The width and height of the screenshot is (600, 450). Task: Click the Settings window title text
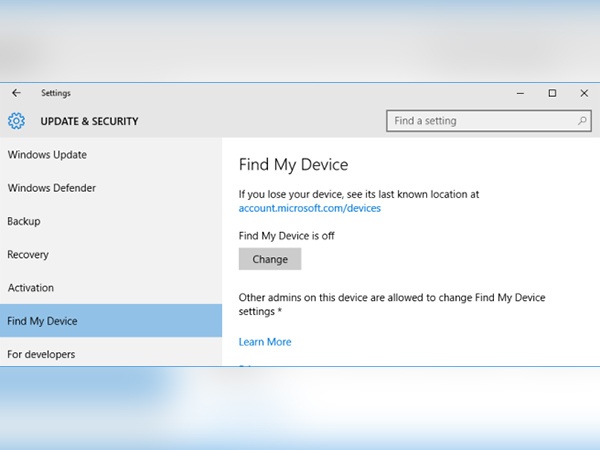(56, 93)
